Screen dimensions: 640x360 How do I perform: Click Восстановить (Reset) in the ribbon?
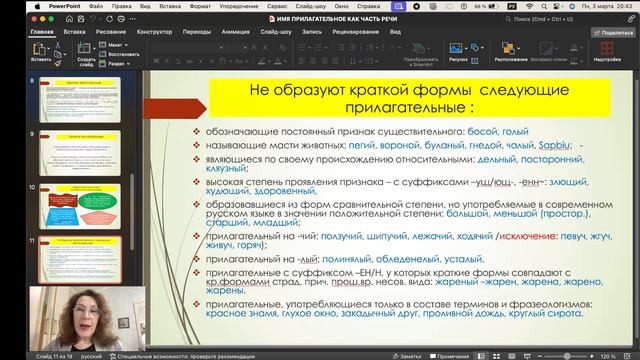click(120, 54)
